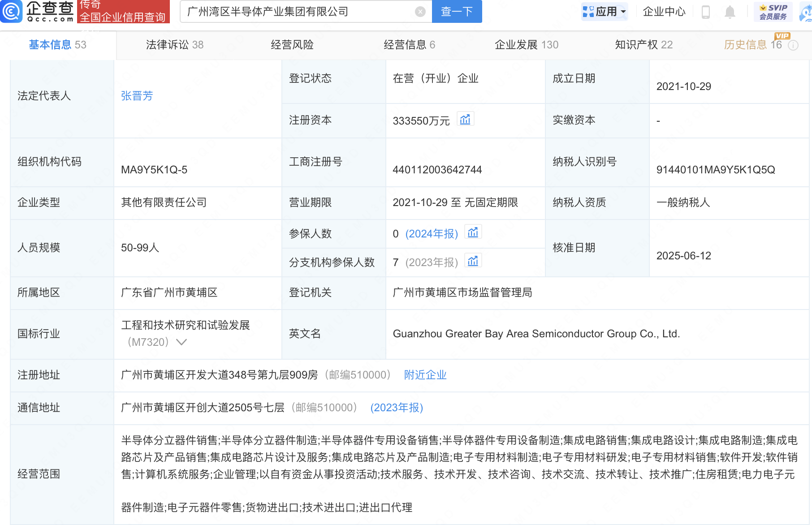Open the 法律诉讼 tab

175,45
